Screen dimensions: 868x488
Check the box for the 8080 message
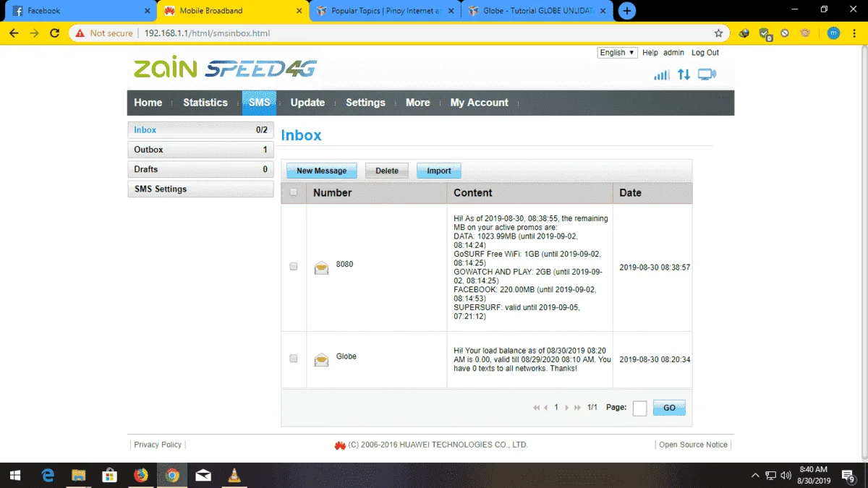293,266
